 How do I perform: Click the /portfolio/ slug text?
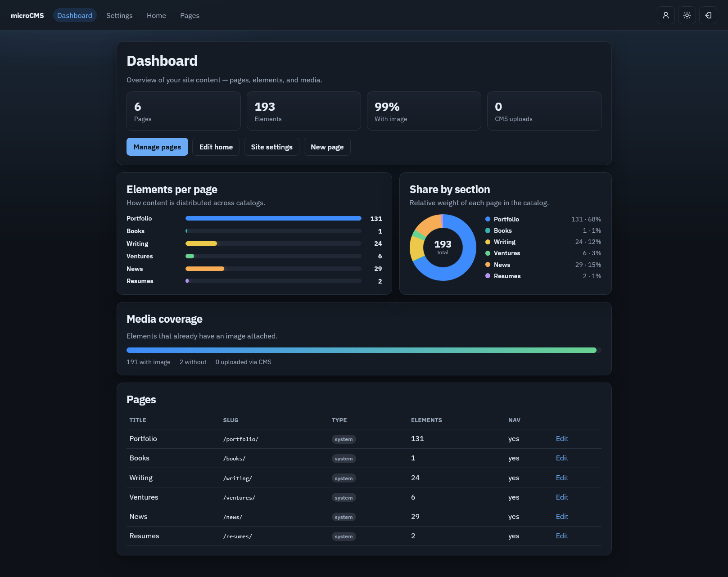[241, 439]
